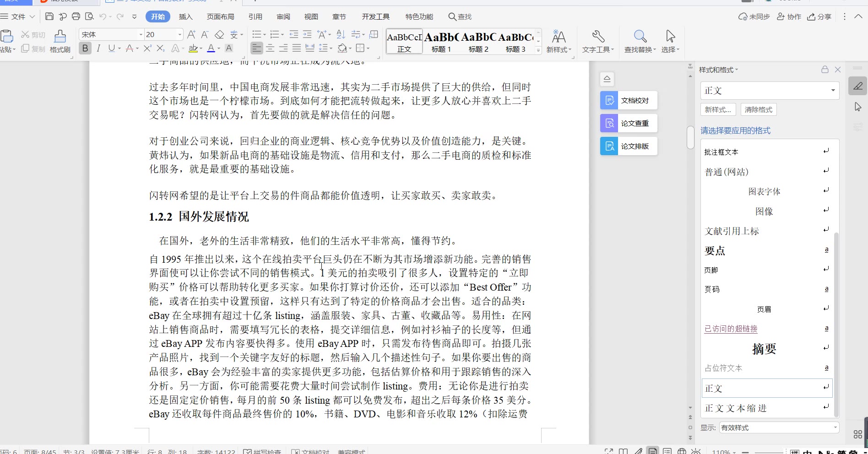Image resolution: width=868 pixels, height=454 pixels.
Task: Open the Text Tools (文字工具) icon
Action: [598, 41]
